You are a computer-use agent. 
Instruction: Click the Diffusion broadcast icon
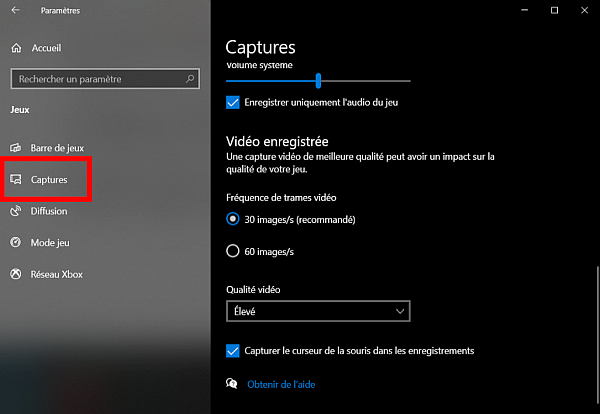tap(15, 211)
